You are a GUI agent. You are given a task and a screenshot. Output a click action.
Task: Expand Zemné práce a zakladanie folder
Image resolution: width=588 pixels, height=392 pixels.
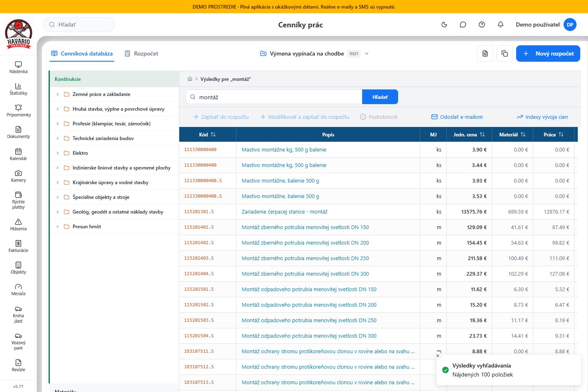58,94
